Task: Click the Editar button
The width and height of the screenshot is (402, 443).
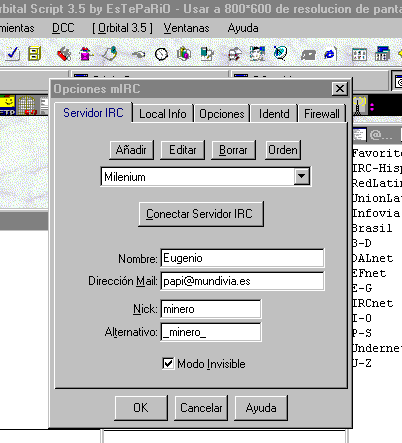Action: [x=182, y=150]
